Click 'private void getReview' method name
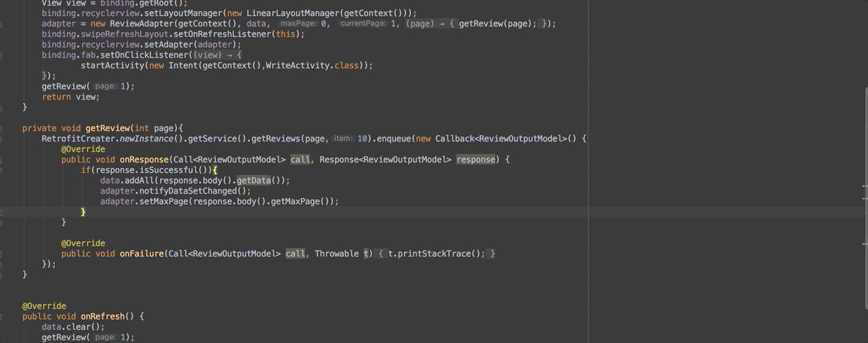The height and width of the screenshot is (343, 868). (107, 128)
